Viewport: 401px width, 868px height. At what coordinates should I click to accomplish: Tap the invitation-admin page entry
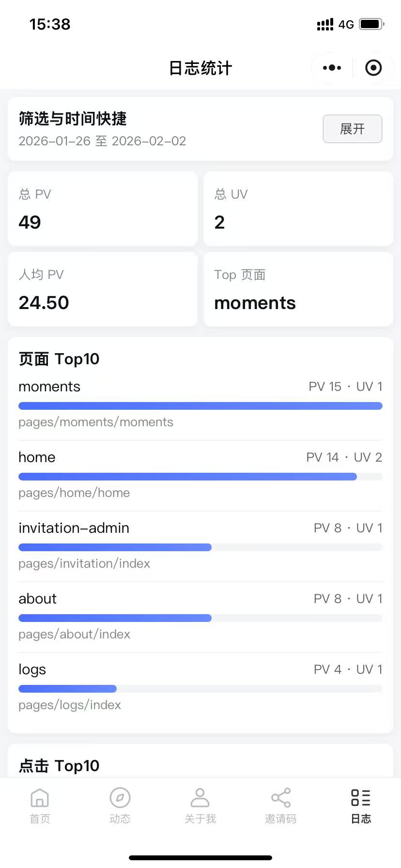(x=74, y=528)
